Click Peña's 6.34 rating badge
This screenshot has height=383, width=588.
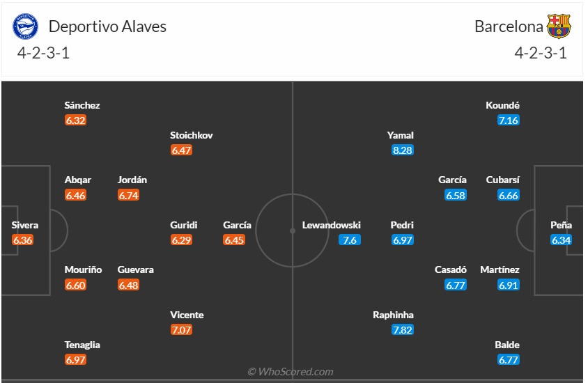tap(562, 240)
